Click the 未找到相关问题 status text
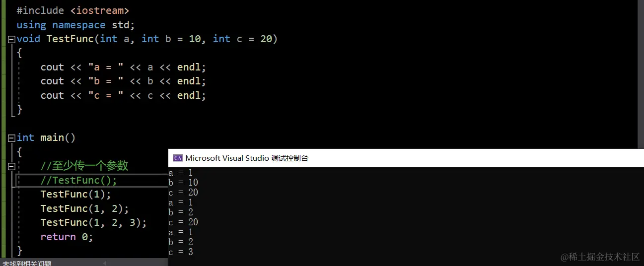The height and width of the screenshot is (266, 644). pyautogui.click(x=26, y=263)
